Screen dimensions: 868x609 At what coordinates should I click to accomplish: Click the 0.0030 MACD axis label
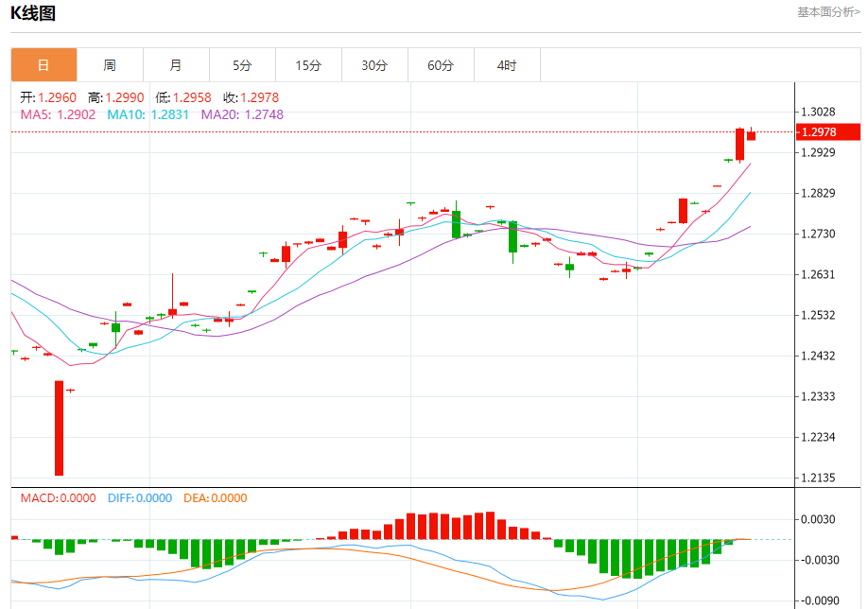point(818,519)
